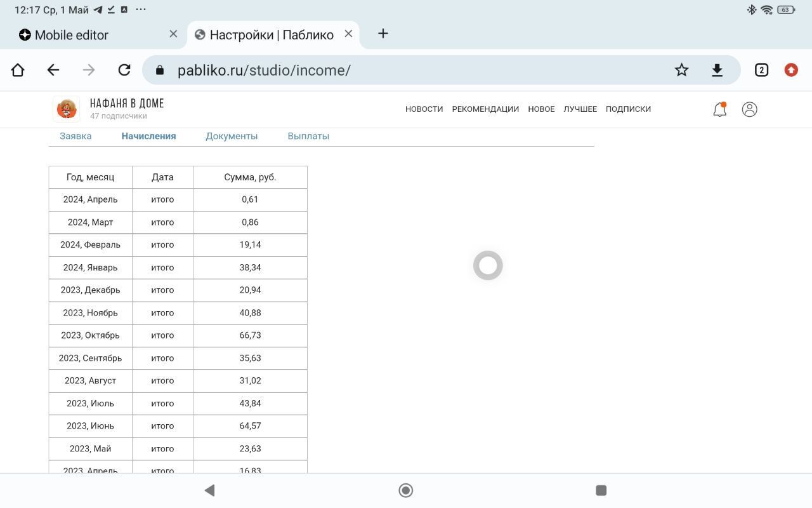Open the Рекомендации section
The height and width of the screenshot is (508, 812).
[x=485, y=109]
